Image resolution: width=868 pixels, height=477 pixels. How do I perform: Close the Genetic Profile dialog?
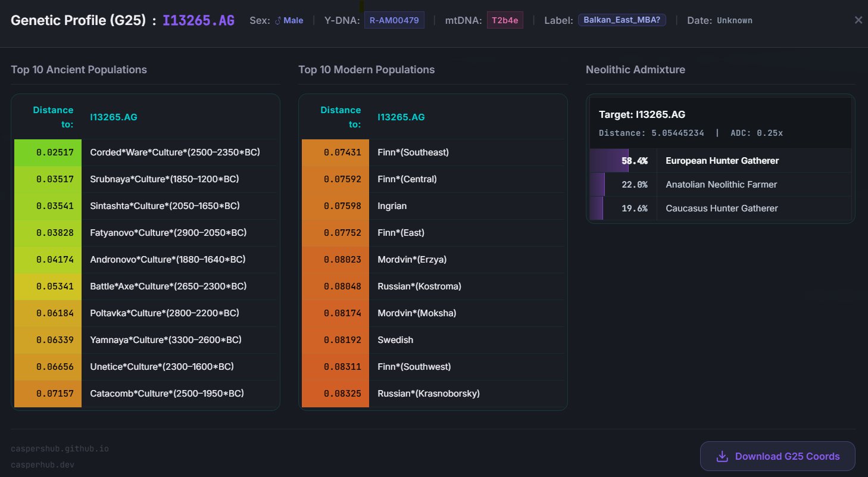(x=858, y=20)
